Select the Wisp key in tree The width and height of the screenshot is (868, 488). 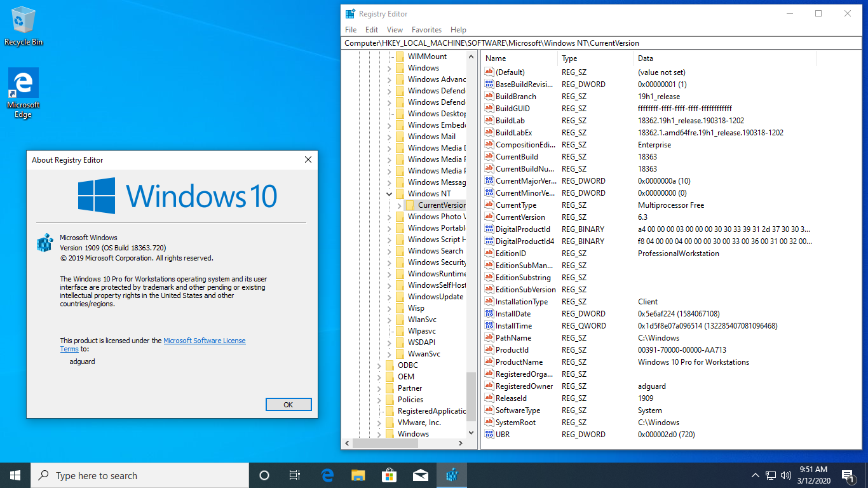point(416,308)
